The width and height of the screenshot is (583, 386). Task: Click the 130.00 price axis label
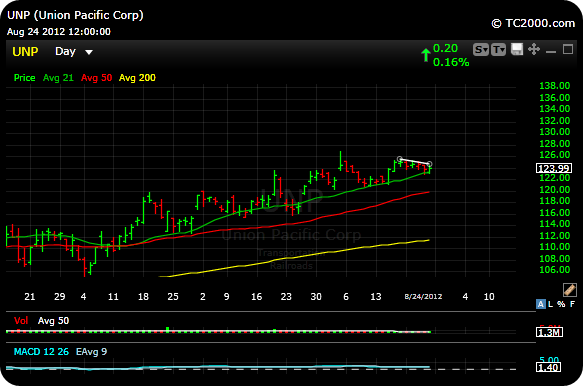click(554, 132)
